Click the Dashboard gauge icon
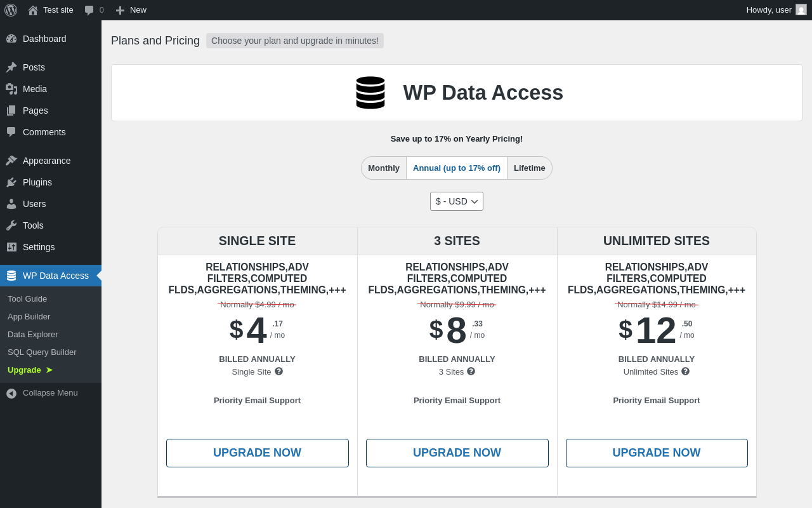 (x=11, y=39)
